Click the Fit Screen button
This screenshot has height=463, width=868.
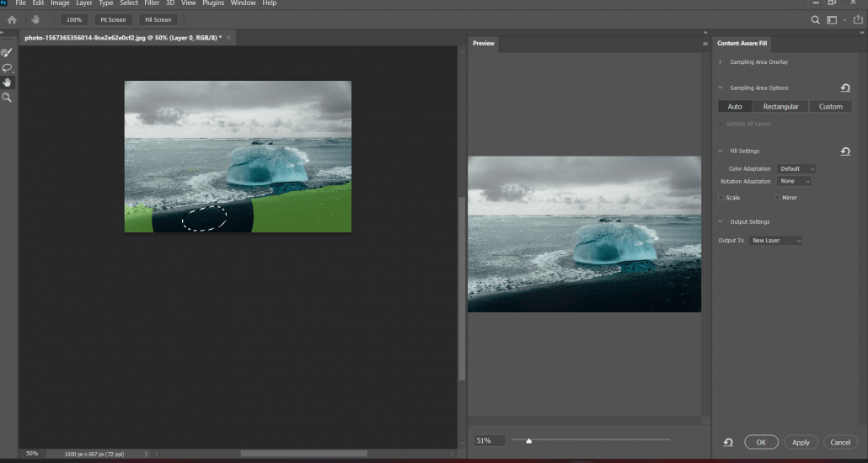pos(113,20)
